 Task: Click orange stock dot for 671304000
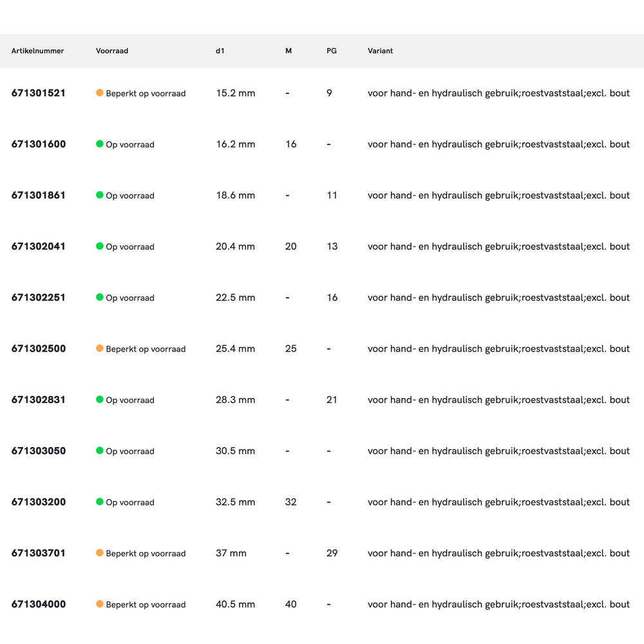[100, 604]
